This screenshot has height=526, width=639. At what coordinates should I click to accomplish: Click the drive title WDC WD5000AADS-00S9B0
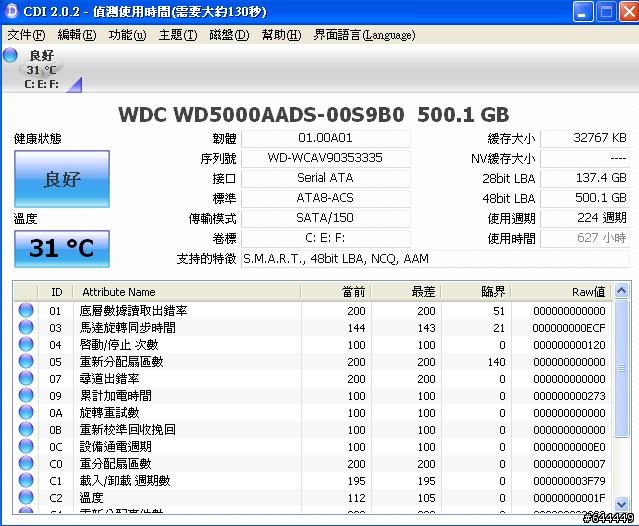point(261,114)
